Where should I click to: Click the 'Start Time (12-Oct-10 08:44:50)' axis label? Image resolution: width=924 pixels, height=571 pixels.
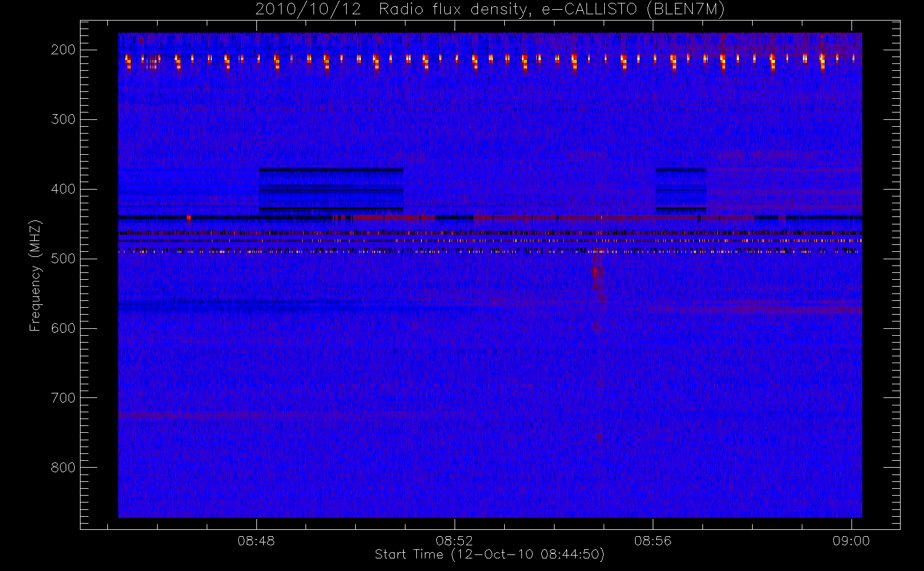(x=489, y=554)
